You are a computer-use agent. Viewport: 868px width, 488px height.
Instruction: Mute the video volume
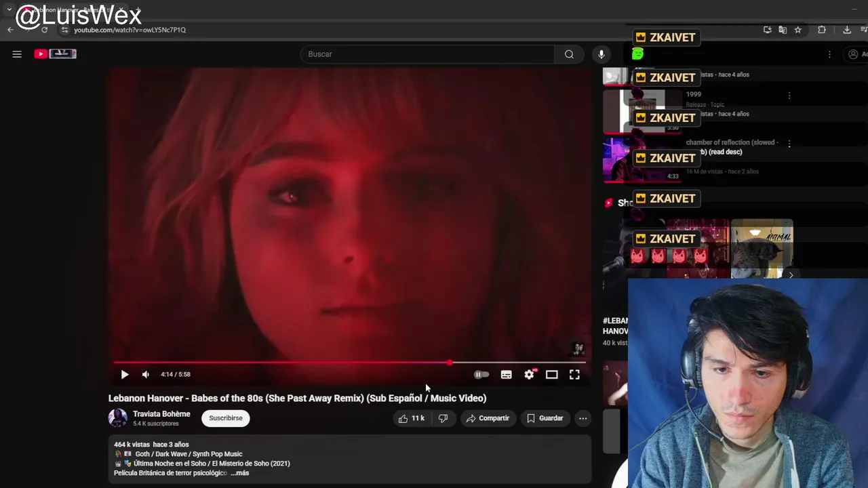click(146, 374)
